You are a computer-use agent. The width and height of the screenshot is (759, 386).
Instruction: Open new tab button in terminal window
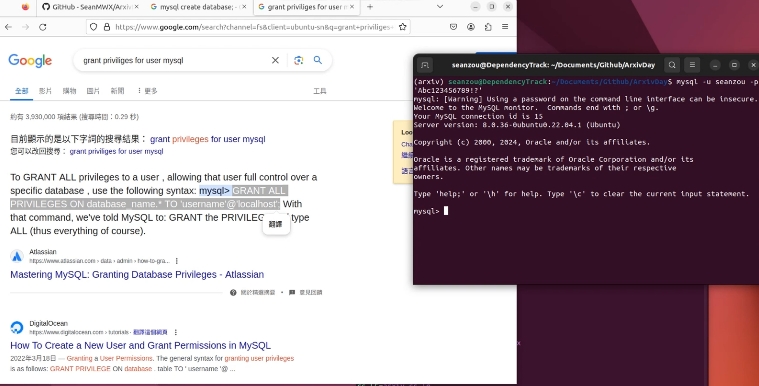coord(425,65)
